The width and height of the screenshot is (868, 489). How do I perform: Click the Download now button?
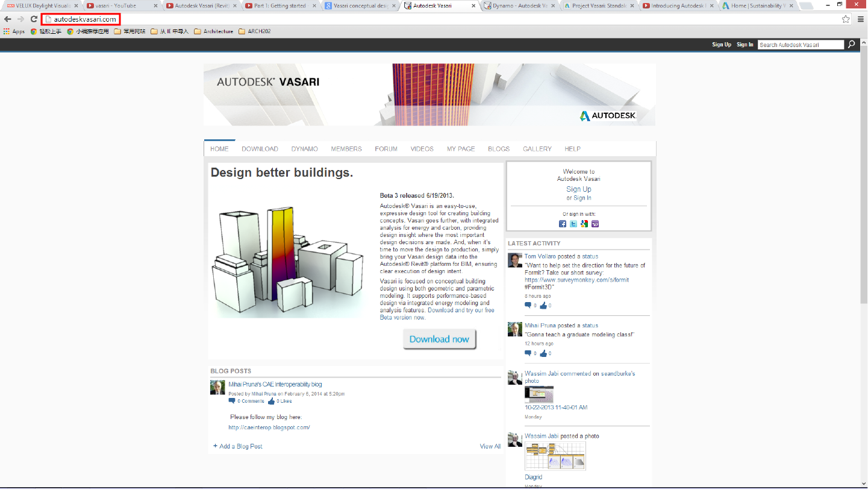pyautogui.click(x=440, y=339)
